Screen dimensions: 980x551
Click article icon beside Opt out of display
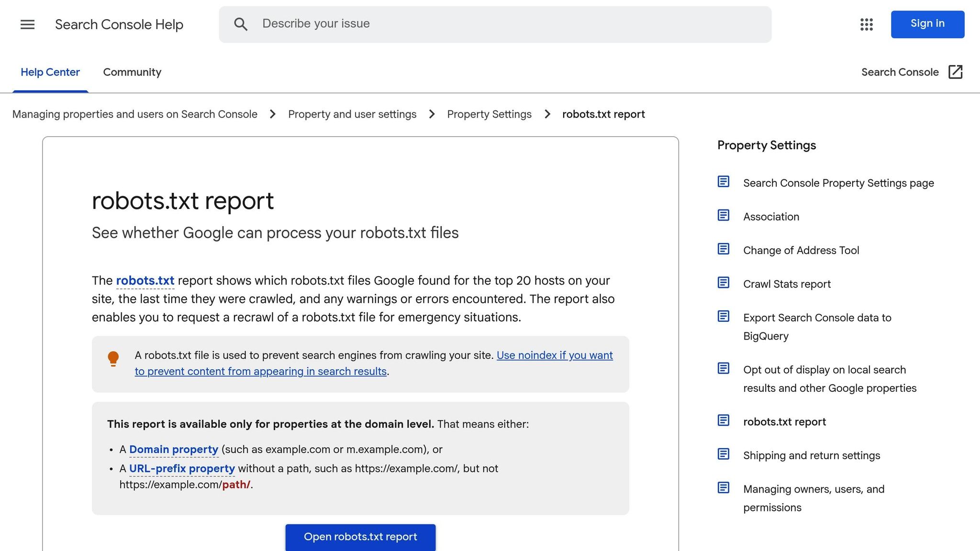tap(724, 368)
